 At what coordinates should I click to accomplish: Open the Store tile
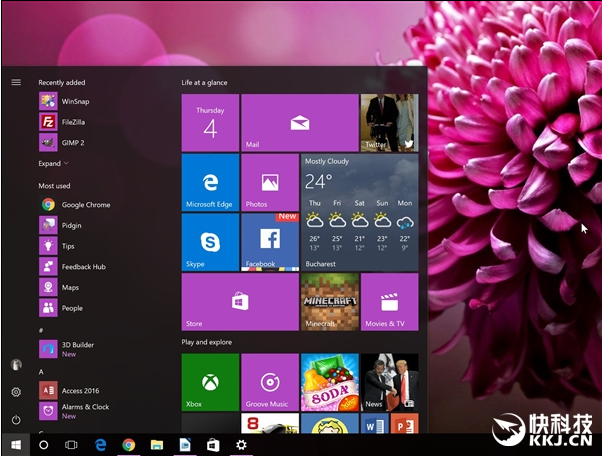point(239,301)
